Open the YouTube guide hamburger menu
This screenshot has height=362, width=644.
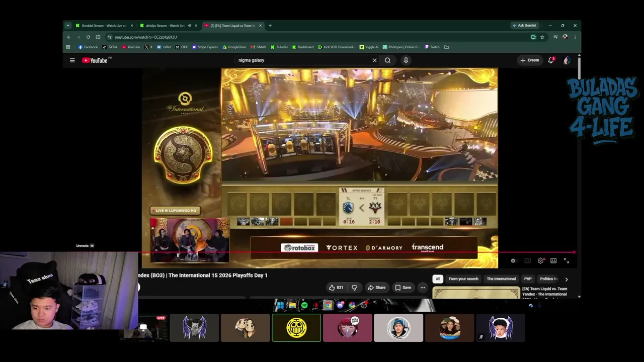tap(72, 60)
